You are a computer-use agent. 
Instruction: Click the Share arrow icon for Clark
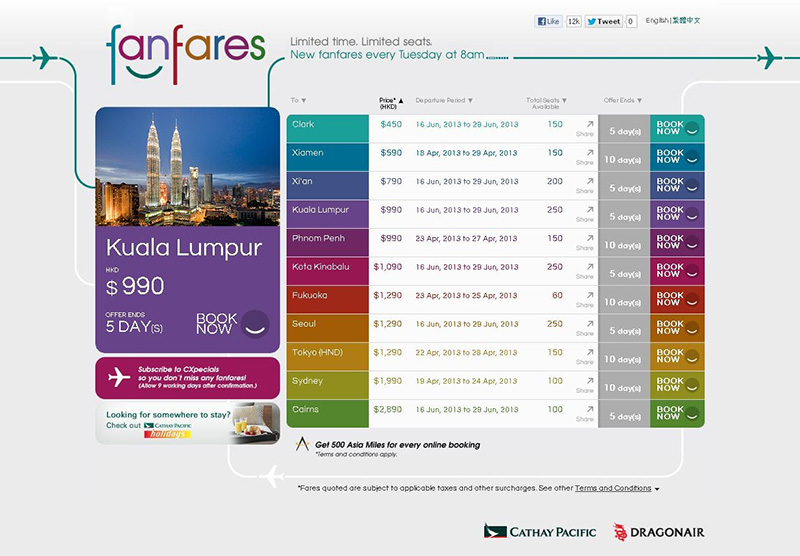590,124
